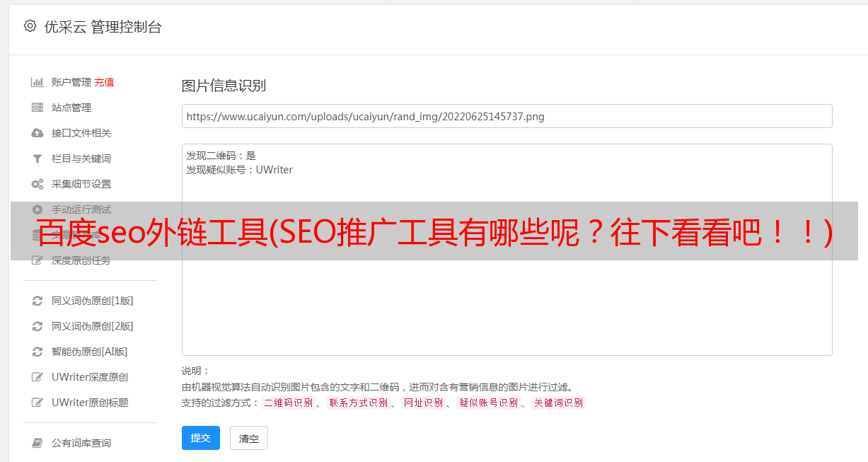Click the filter funnel icon beside 栏目与关键词
Image resolution: width=868 pixels, height=462 pixels.
[37, 158]
